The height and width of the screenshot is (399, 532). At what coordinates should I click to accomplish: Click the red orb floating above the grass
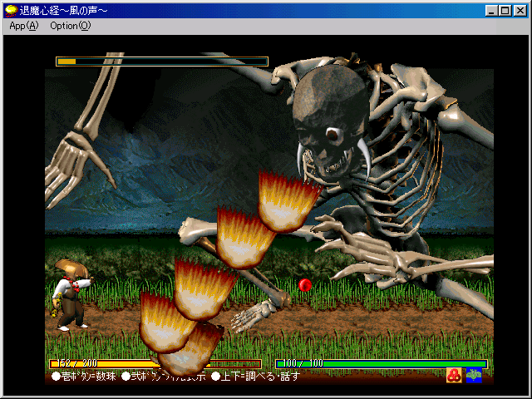305,284
